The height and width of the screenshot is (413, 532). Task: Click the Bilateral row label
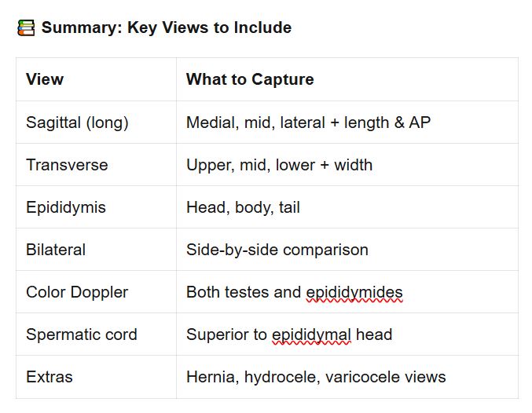coord(56,250)
